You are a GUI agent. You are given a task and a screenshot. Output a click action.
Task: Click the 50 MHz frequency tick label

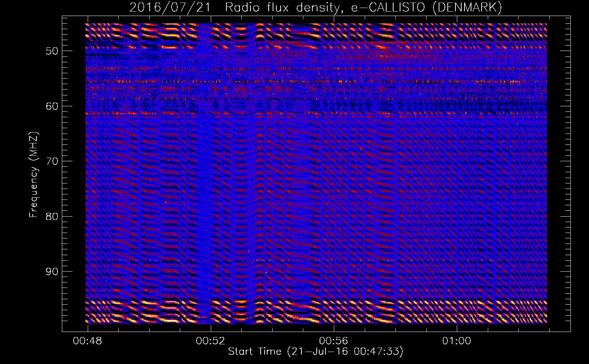click(52, 51)
